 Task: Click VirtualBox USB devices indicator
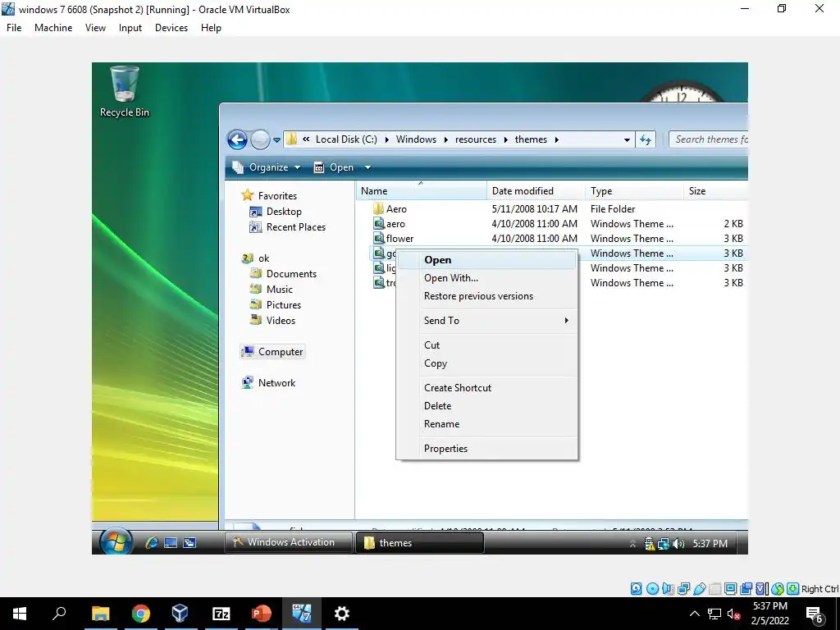[699, 589]
